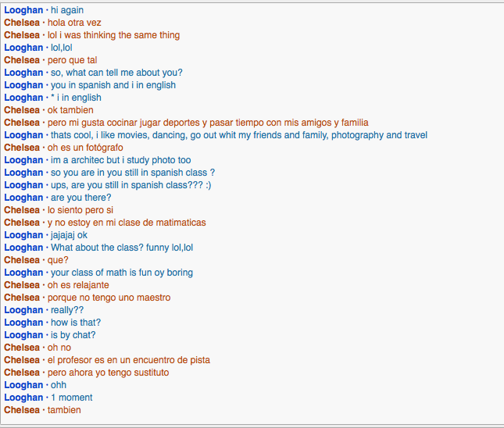Click "so, what can tell me about you?"
Screen dimensions: 504x428
pos(116,73)
